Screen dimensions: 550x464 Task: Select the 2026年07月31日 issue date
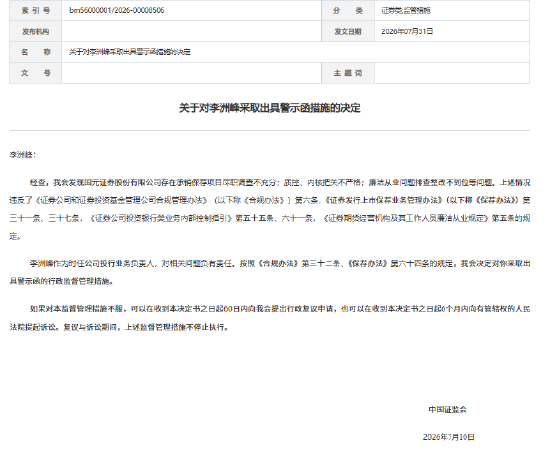click(407, 31)
